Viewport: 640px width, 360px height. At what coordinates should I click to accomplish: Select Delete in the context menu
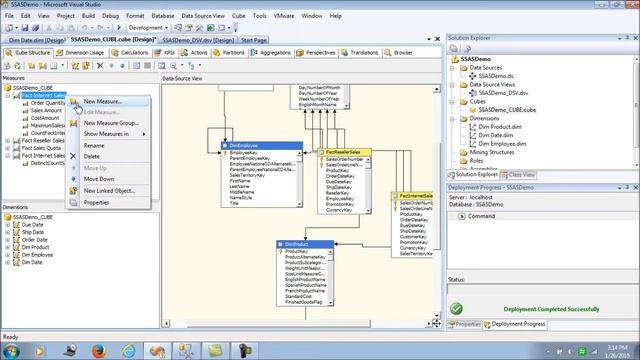[108, 156]
